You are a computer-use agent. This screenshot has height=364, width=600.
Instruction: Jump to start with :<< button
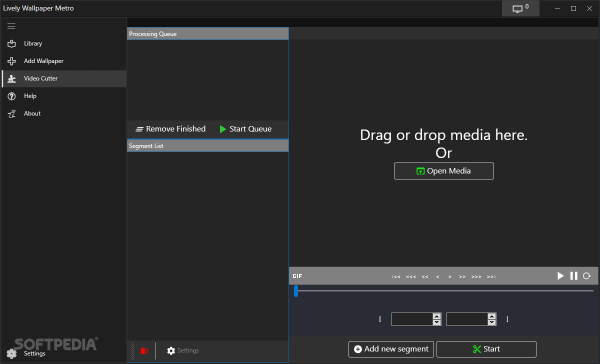tap(396, 276)
